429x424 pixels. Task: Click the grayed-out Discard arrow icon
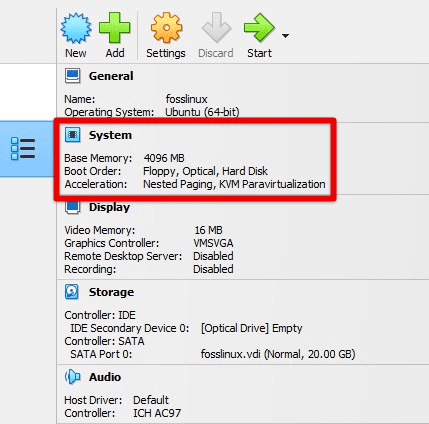pyautogui.click(x=216, y=28)
